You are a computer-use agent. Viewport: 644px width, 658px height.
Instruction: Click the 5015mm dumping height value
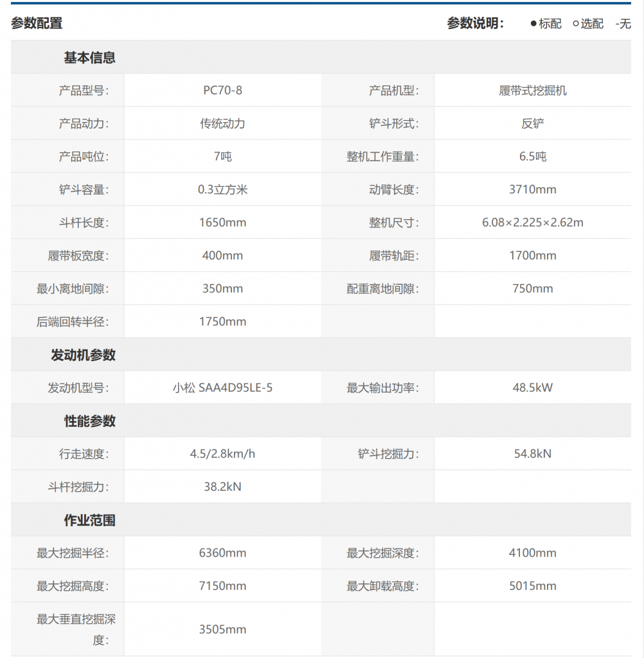[x=533, y=586]
